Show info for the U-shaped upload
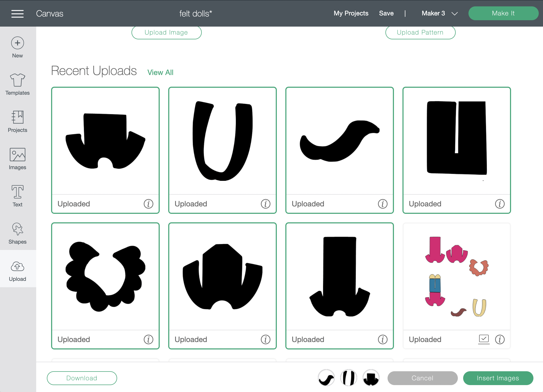543x392 pixels. pyautogui.click(x=266, y=204)
